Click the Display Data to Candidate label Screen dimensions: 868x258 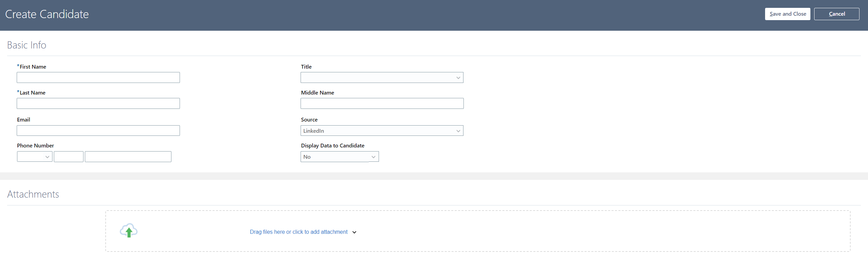pyautogui.click(x=333, y=146)
